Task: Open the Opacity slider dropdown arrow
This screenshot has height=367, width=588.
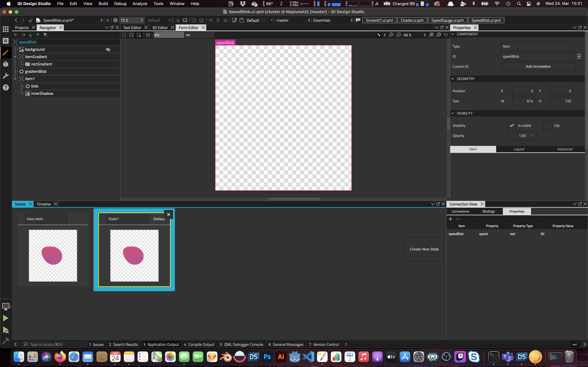Action: [532, 136]
